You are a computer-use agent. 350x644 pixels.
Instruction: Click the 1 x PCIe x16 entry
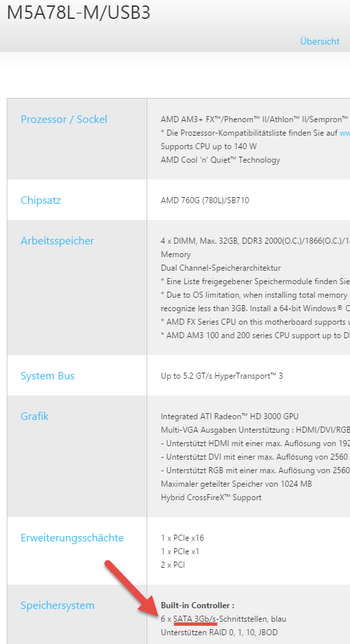pyautogui.click(x=182, y=537)
